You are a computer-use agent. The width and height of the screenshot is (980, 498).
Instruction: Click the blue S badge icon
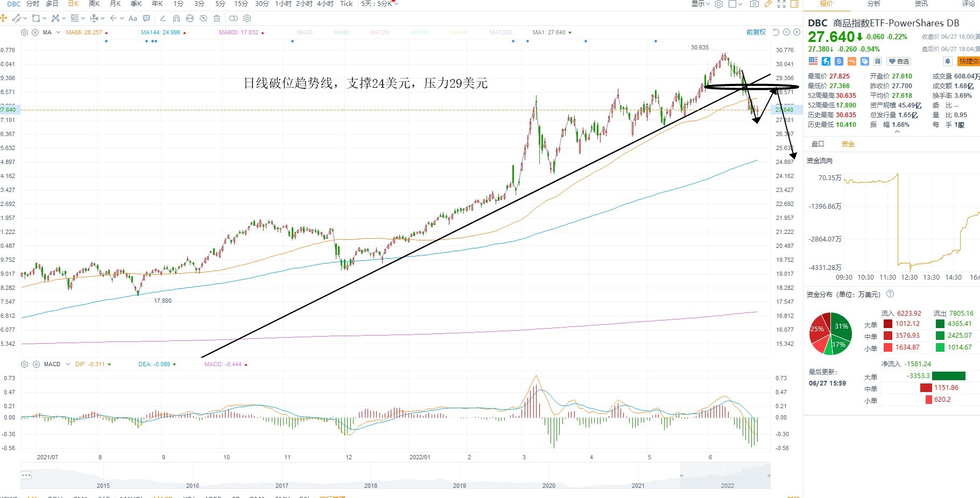click(839, 61)
